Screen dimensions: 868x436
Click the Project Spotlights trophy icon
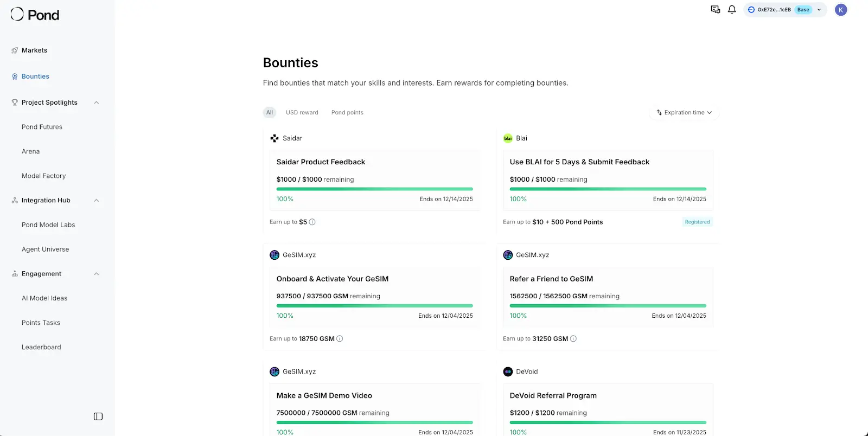pos(15,102)
